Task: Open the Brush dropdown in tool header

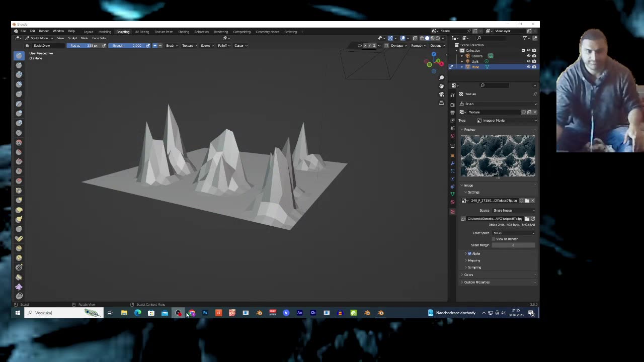Action: coord(172,46)
